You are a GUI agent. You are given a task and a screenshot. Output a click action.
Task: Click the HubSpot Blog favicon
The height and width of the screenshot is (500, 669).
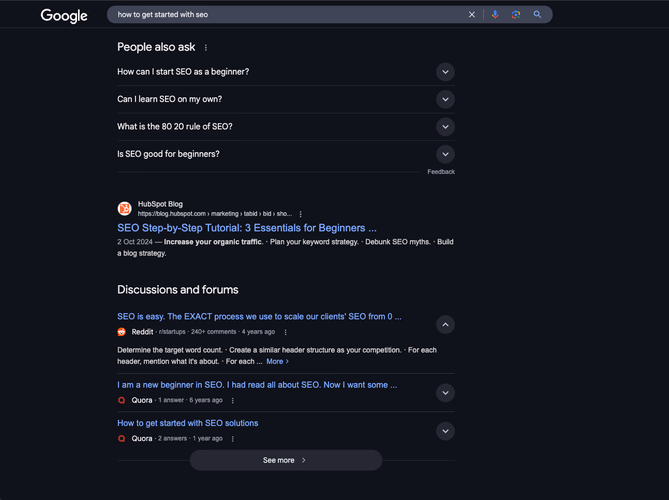(125, 209)
